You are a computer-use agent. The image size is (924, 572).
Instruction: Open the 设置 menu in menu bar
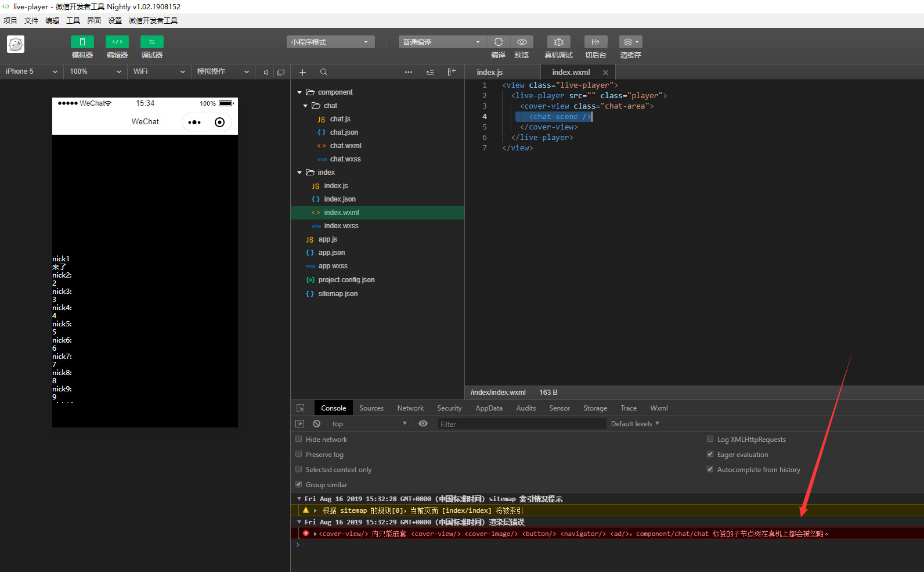point(114,20)
